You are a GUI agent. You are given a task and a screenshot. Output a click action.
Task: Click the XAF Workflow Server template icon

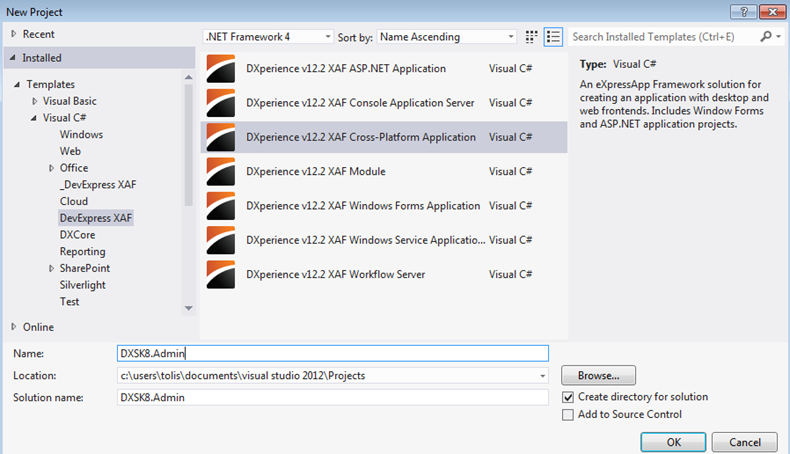[x=220, y=274]
